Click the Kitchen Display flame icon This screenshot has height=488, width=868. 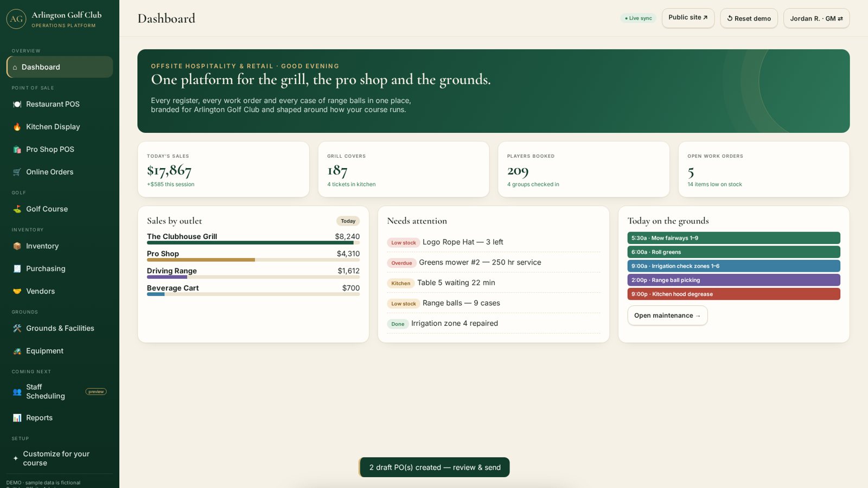17,127
